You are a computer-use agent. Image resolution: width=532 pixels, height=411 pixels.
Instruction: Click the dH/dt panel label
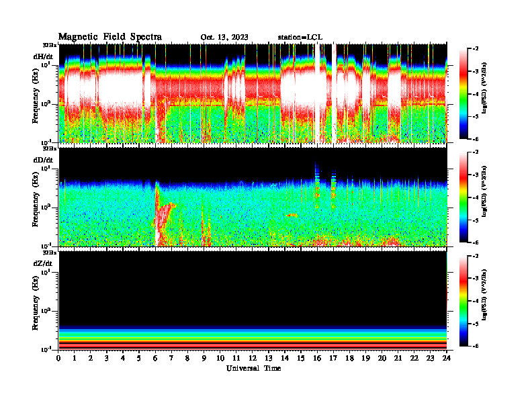43,56
